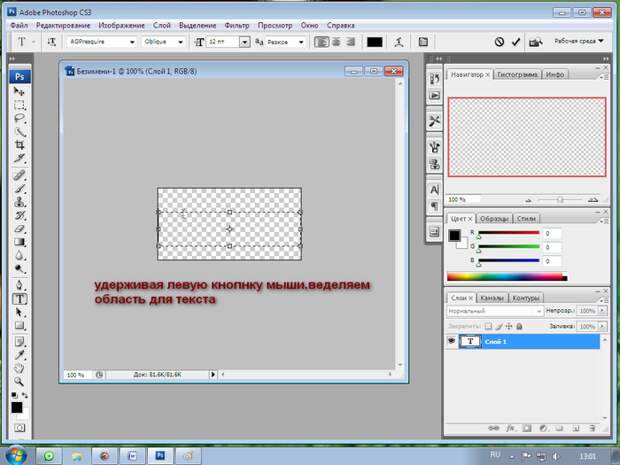This screenshot has height=465, width=620.
Task: Select the Eraser tool
Action: coord(19,229)
